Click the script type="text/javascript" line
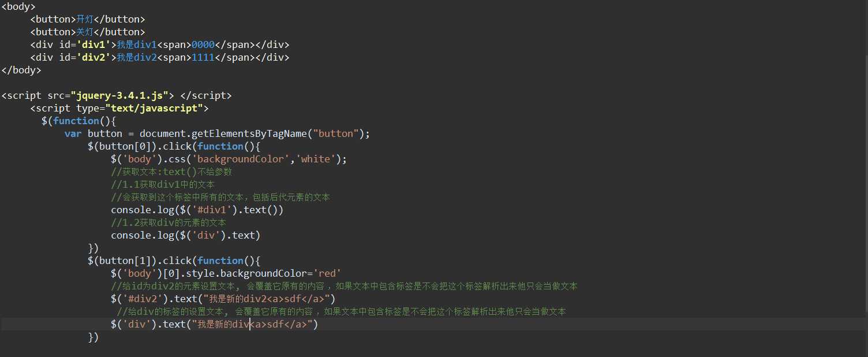Image resolution: width=868 pixels, height=357 pixels. (x=119, y=108)
